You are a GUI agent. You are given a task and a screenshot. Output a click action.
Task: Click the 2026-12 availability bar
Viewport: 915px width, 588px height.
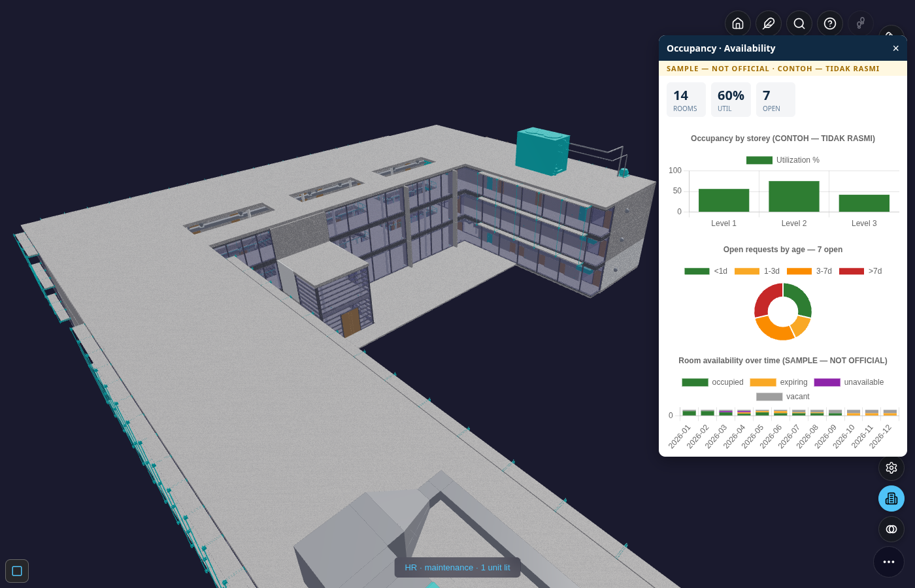(x=890, y=412)
